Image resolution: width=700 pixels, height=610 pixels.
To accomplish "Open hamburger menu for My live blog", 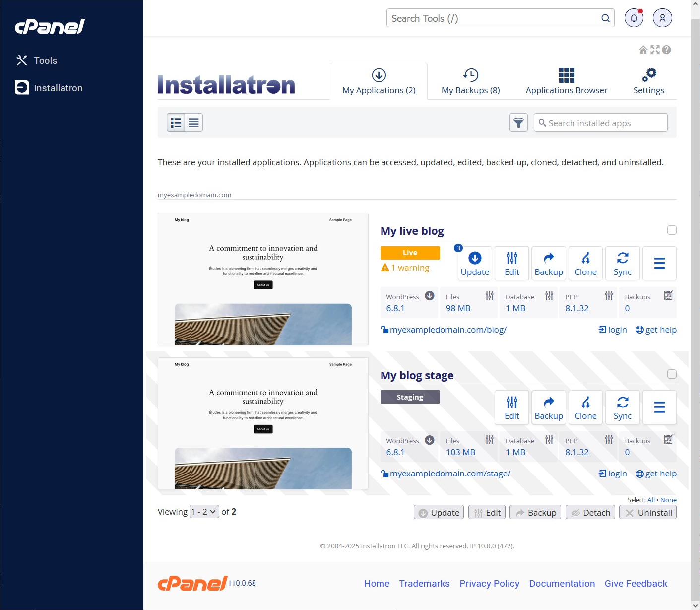I will (x=659, y=264).
